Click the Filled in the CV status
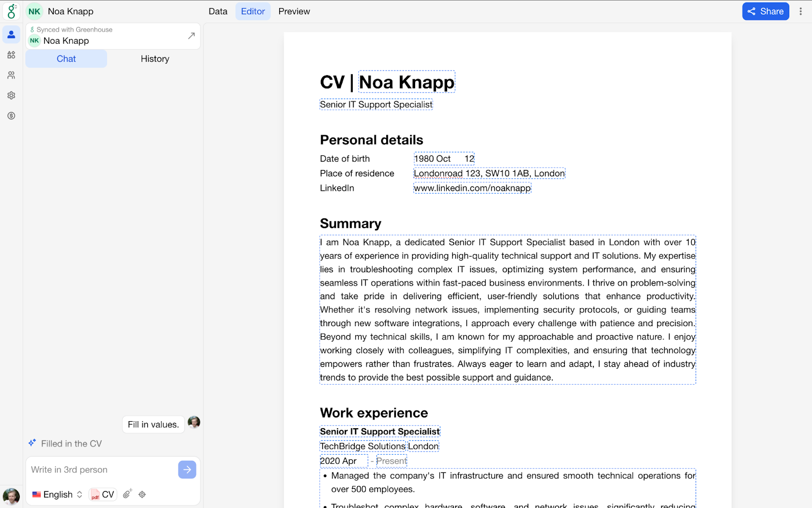This screenshot has width=812, height=508. 72,443
